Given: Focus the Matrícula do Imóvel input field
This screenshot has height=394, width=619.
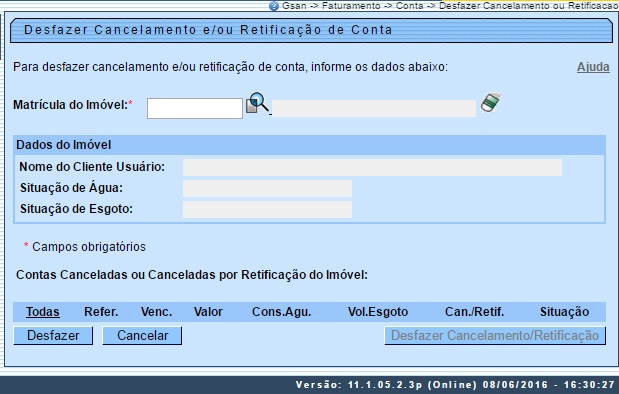Looking at the screenshot, I should coord(195,108).
